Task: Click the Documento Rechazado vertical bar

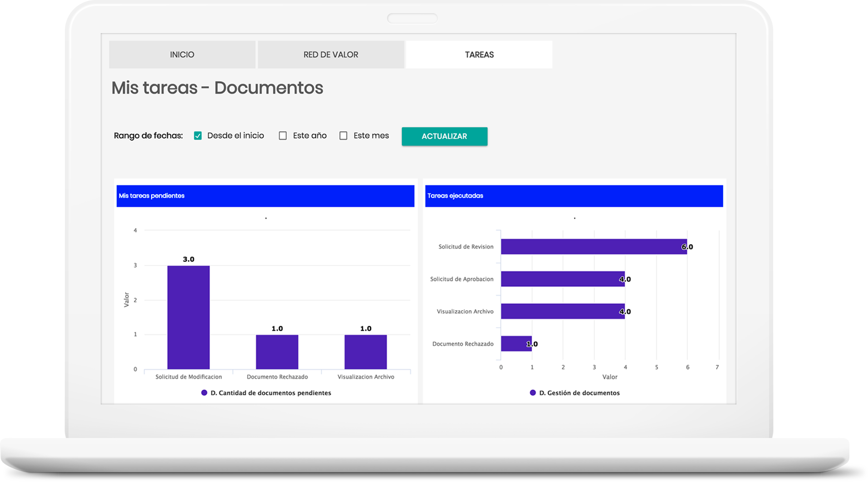Action: [277, 352]
